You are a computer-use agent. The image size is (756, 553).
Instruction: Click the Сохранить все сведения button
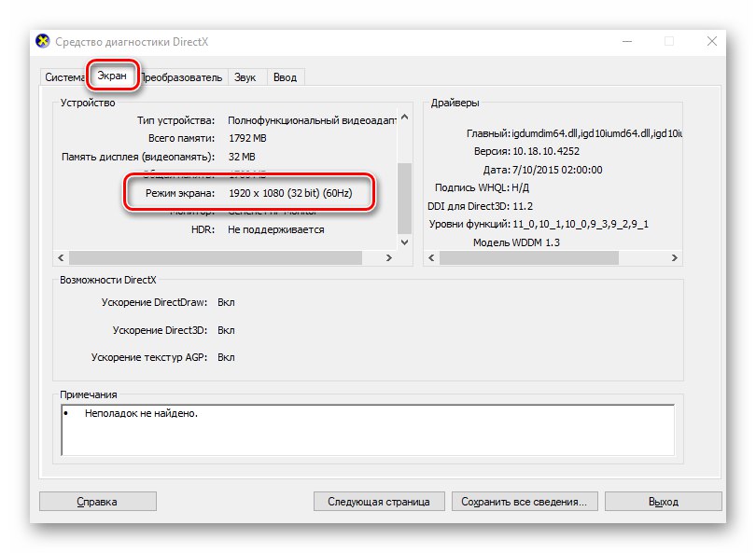click(526, 501)
